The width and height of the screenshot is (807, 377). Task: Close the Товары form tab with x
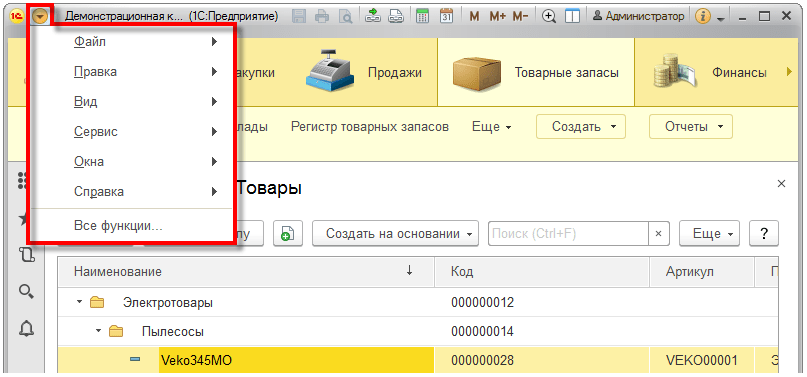pos(781,184)
